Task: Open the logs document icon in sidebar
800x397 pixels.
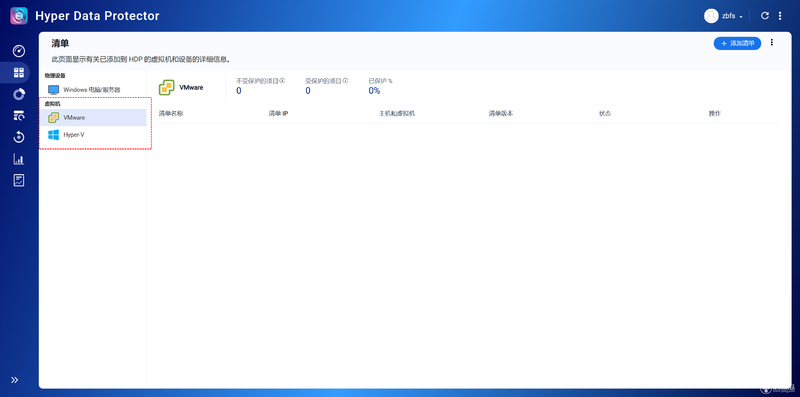Action: (x=19, y=181)
